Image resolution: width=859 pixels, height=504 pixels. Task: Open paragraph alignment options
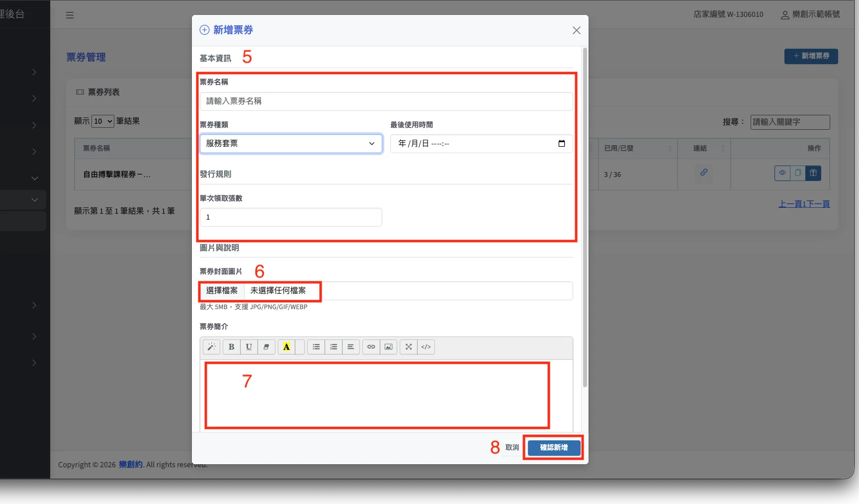(x=351, y=347)
